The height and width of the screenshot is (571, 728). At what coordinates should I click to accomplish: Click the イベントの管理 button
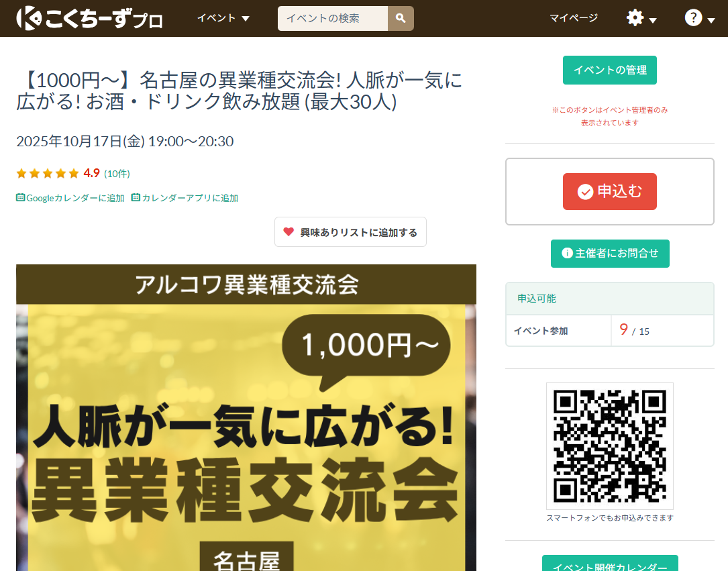[610, 70]
